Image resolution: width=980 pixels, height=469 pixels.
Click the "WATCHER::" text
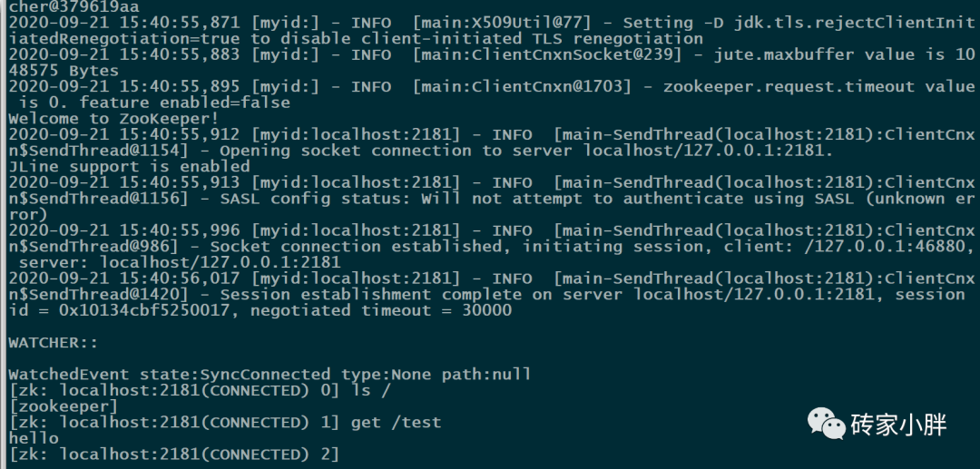tap(53, 342)
